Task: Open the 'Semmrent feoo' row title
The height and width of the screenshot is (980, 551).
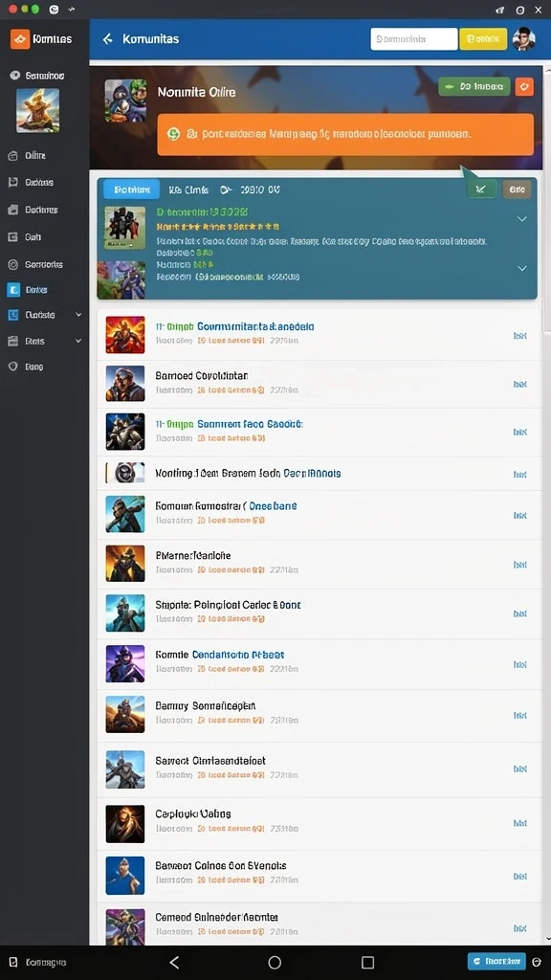Action: (x=230, y=424)
